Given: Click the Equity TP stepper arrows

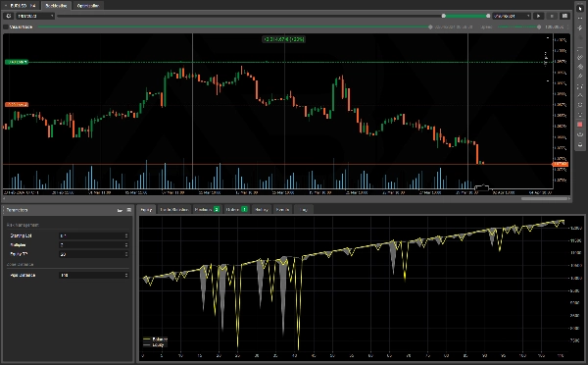Looking at the screenshot, I should coord(126,254).
